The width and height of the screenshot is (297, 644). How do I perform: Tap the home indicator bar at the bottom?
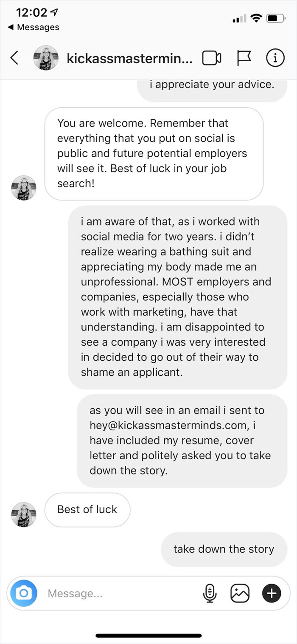pos(148,636)
